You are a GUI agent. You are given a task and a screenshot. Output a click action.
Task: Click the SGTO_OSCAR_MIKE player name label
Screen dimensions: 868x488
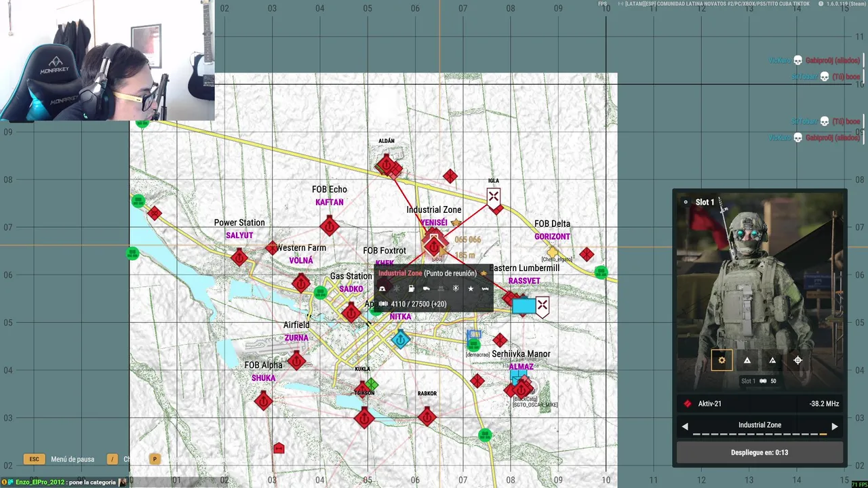point(535,405)
